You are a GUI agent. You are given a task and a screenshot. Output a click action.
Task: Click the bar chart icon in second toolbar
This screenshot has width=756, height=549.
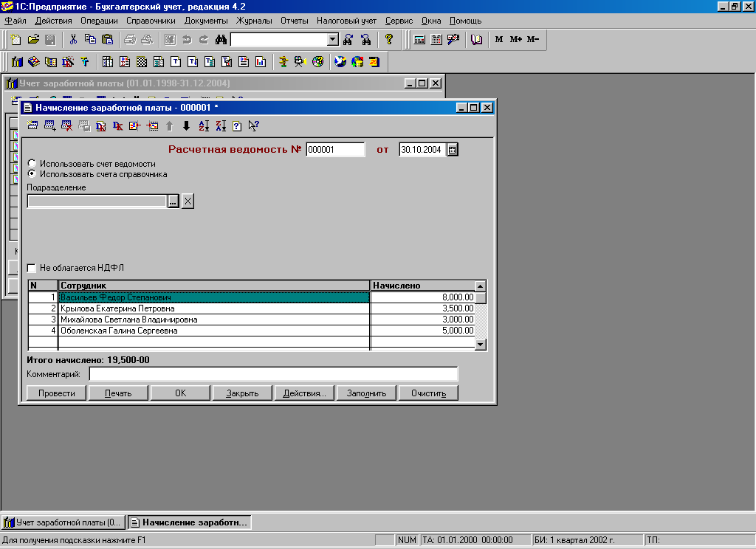[x=261, y=62]
